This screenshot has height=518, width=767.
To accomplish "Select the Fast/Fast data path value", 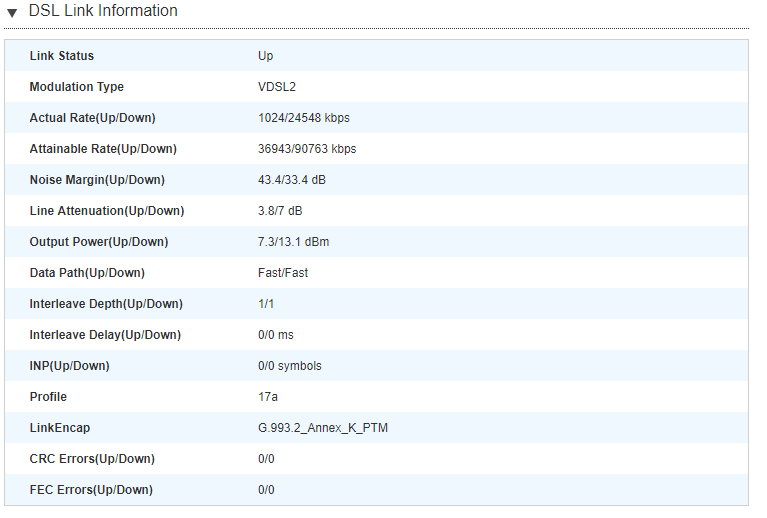I will click(283, 272).
